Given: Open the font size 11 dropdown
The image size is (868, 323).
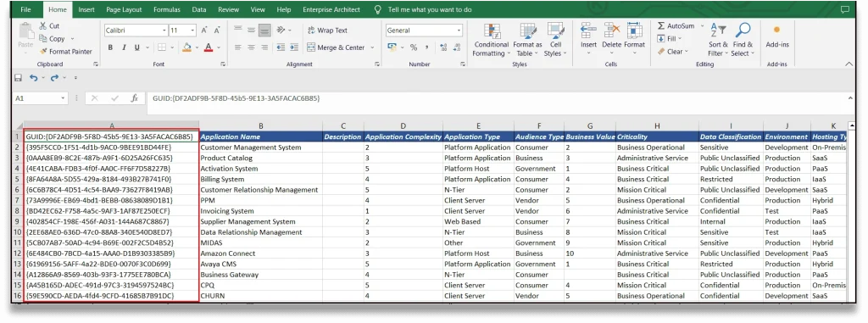Looking at the screenshot, I should pyautogui.click(x=192, y=31).
